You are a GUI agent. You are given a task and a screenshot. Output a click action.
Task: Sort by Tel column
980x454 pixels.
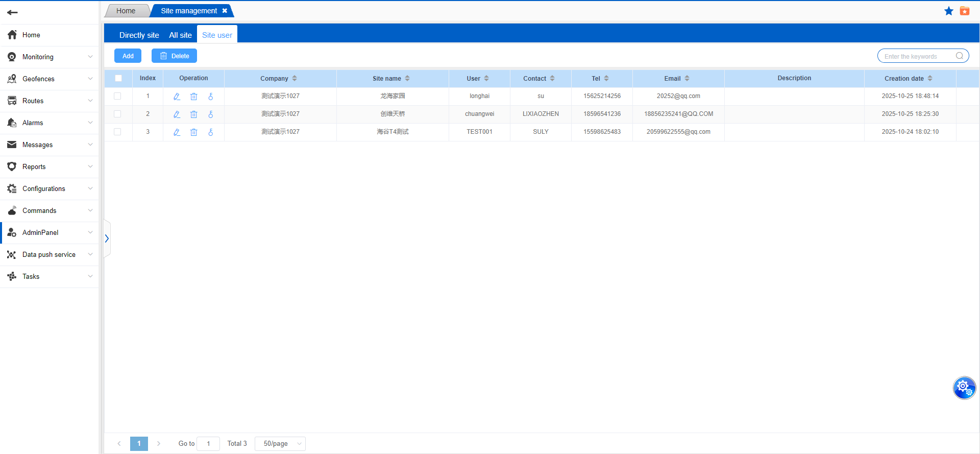[606, 78]
